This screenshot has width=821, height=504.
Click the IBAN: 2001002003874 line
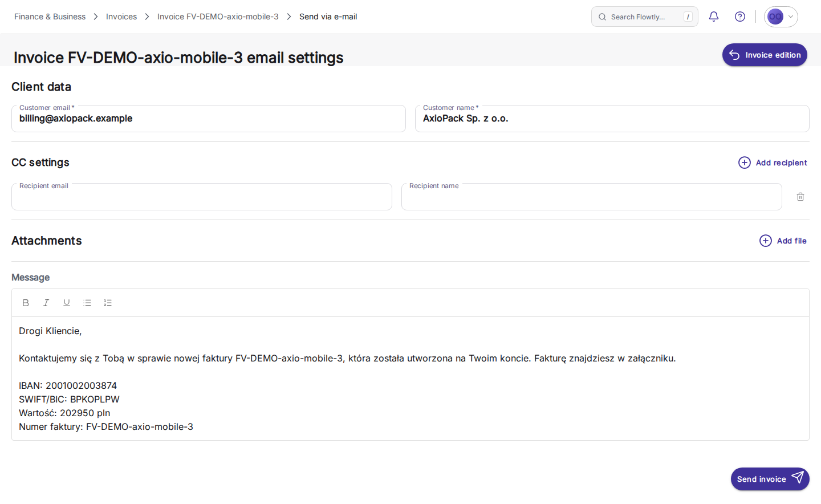68,385
